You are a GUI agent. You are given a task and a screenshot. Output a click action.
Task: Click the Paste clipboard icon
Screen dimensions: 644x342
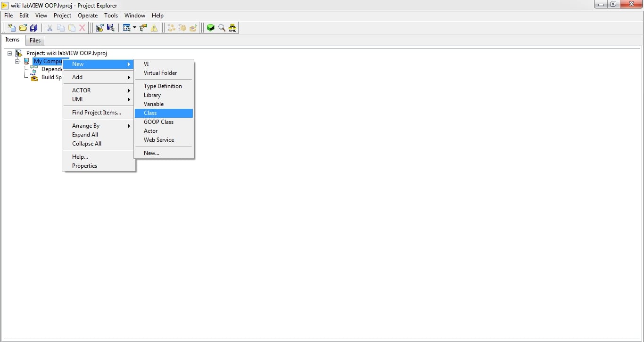(x=72, y=28)
